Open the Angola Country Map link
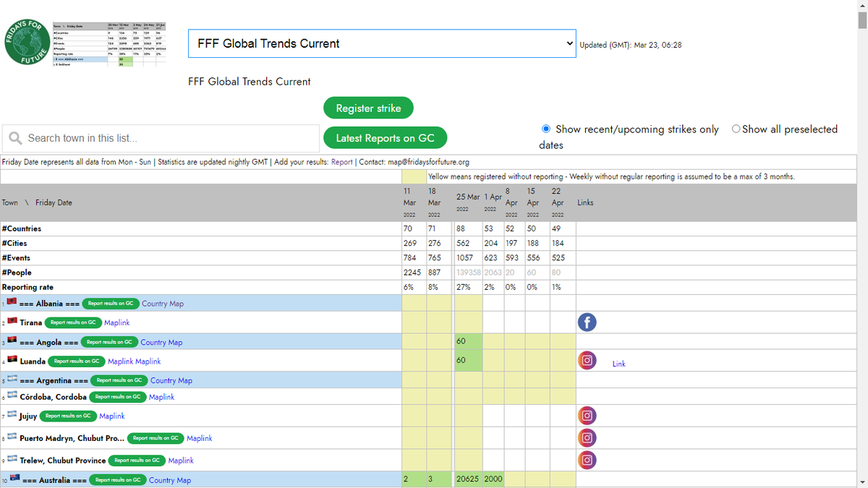 click(161, 343)
